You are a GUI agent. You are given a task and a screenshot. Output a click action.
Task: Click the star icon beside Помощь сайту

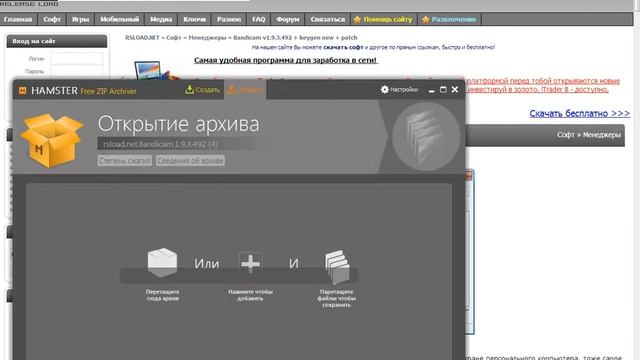357,19
